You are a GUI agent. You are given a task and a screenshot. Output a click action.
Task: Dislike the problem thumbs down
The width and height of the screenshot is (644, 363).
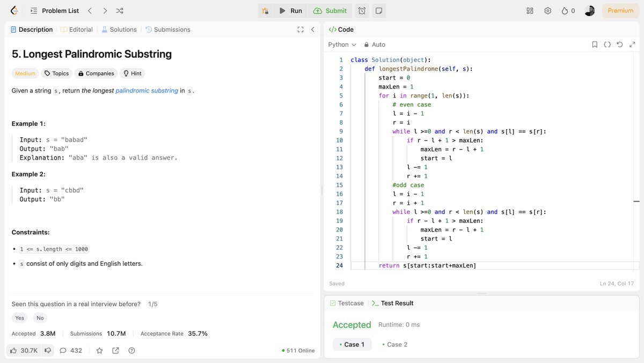pos(48,351)
